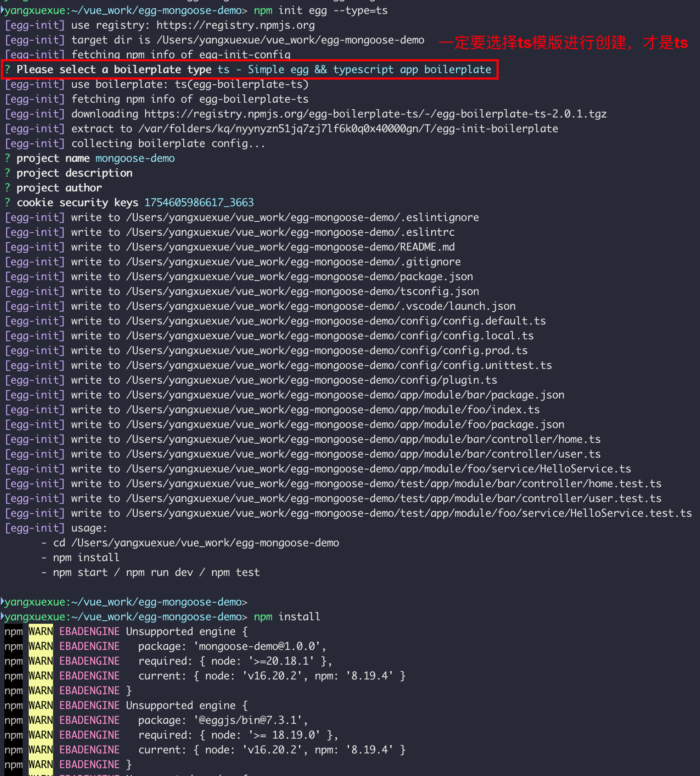Click the first pink EBADENGINE label

[x=89, y=632]
